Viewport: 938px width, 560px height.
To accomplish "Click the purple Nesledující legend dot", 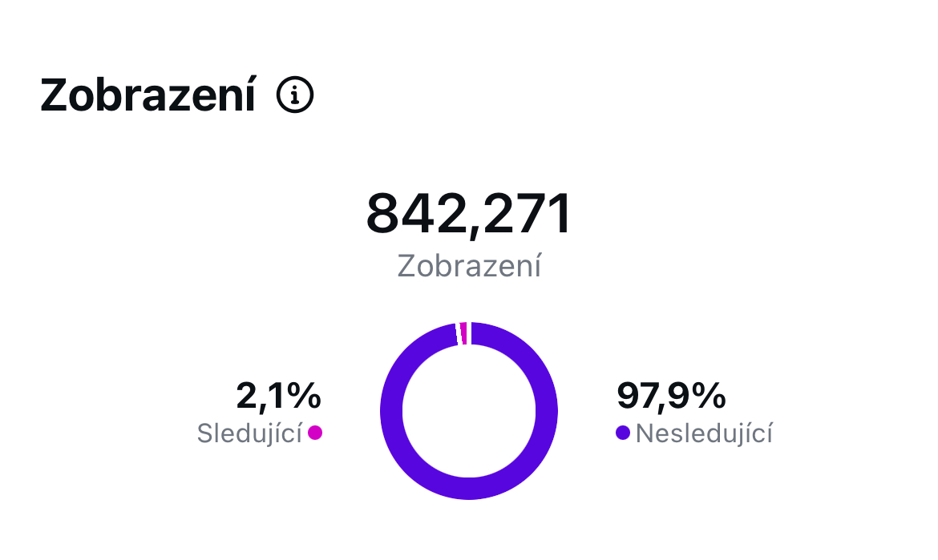I will pos(622,433).
